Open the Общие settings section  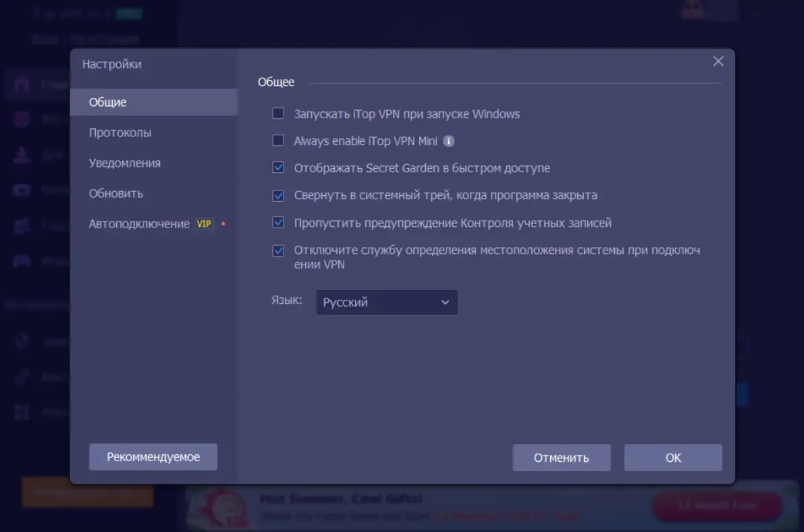(x=154, y=102)
